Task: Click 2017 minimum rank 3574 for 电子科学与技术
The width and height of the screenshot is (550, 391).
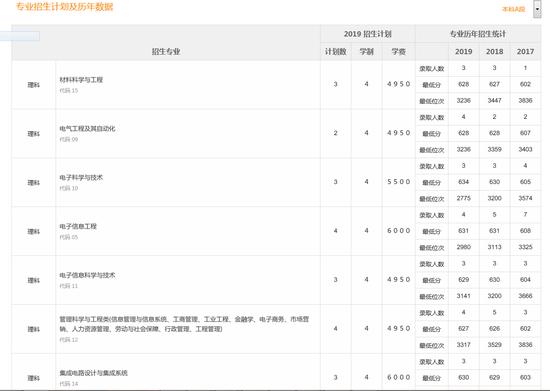Action: pyautogui.click(x=525, y=198)
